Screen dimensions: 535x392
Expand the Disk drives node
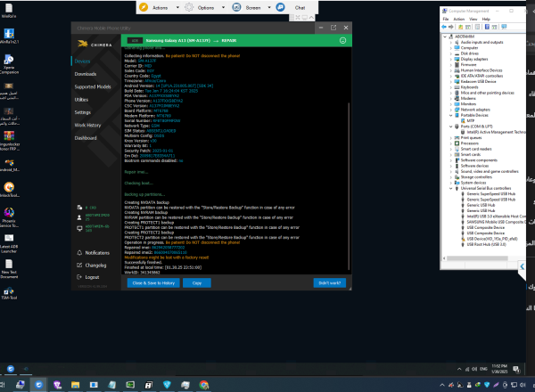[x=450, y=53]
